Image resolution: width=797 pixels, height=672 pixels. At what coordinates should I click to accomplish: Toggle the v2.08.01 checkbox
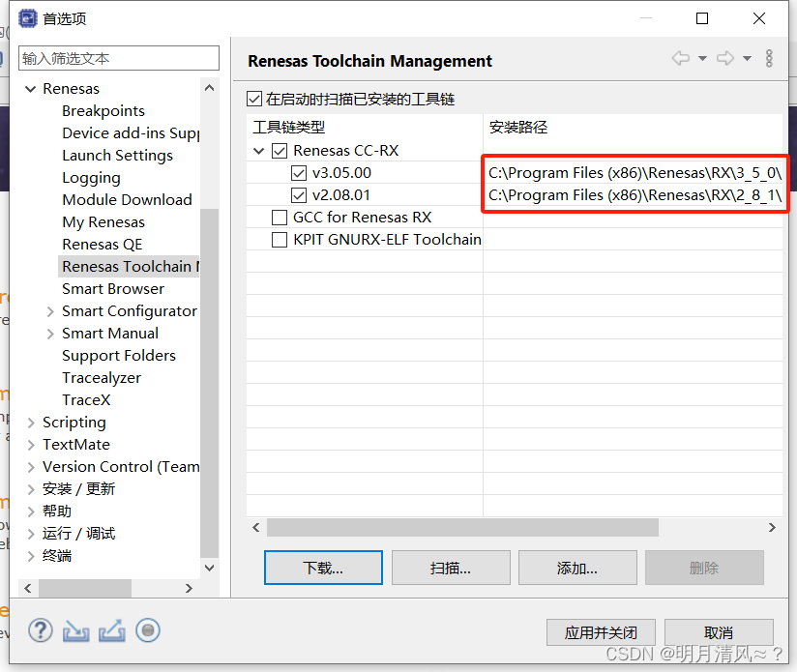click(x=299, y=195)
